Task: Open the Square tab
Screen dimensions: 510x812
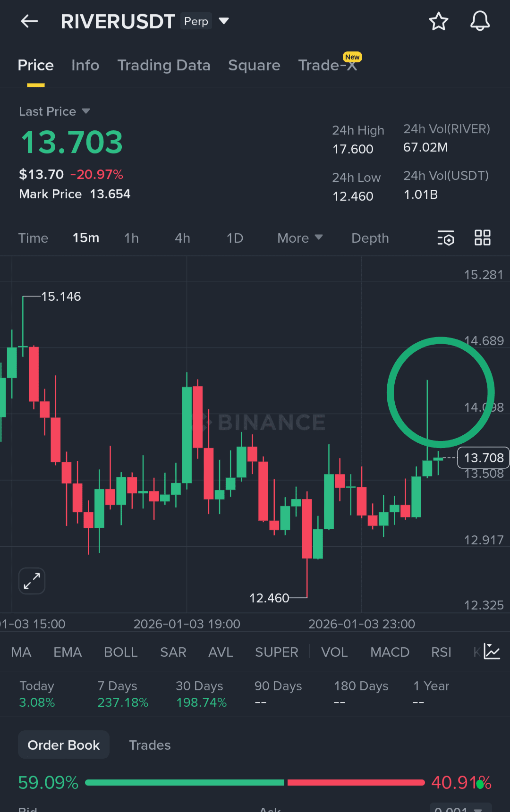Action: click(254, 65)
